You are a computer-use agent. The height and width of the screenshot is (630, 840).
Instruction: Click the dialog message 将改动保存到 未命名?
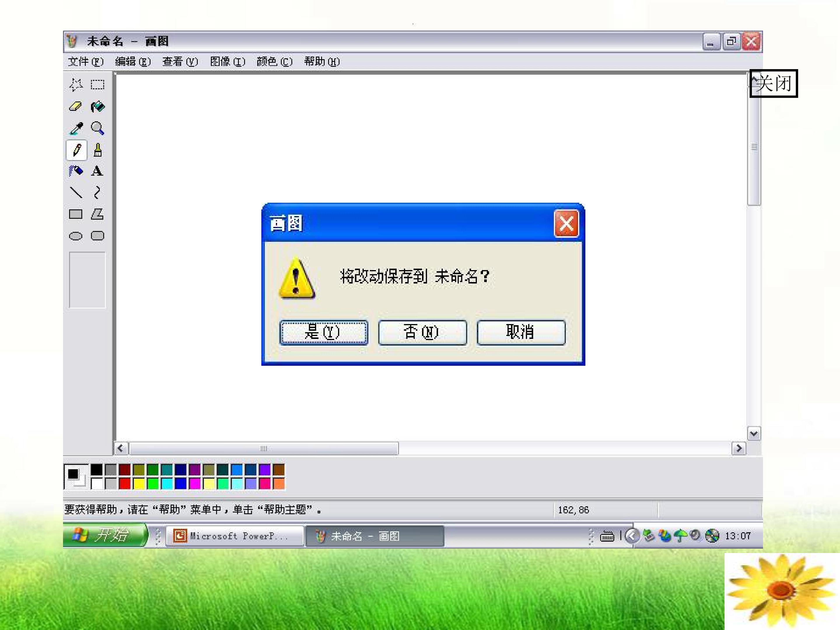click(415, 276)
